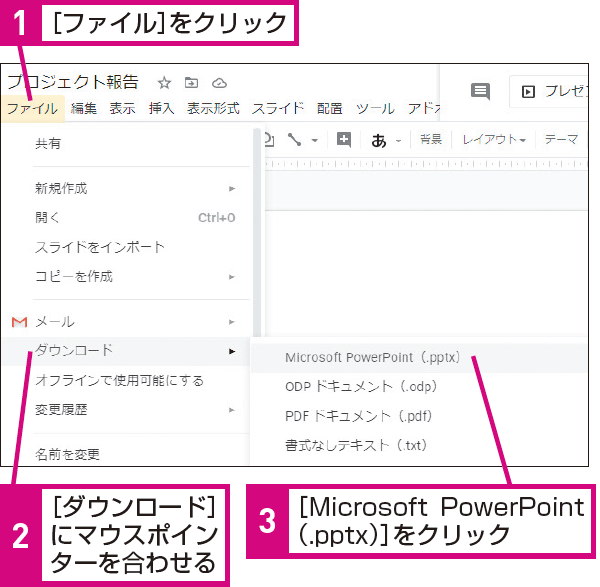Open the 挿入 menu
600x587 pixels.
161,108
